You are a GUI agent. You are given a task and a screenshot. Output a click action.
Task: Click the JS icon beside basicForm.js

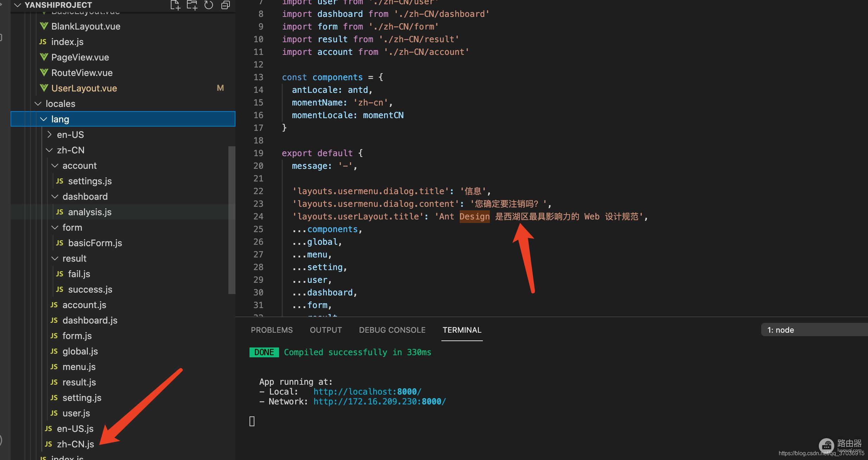pos(60,243)
